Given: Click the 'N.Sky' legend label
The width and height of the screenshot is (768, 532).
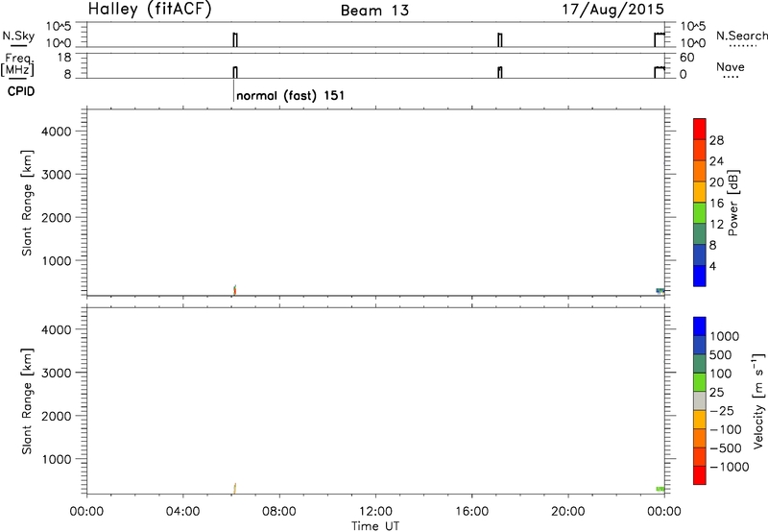Looking at the screenshot, I should (18, 36).
